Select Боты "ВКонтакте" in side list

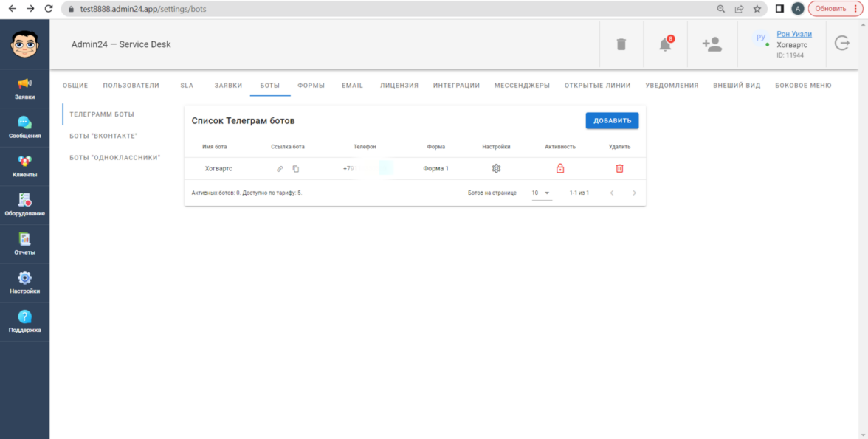[103, 136]
